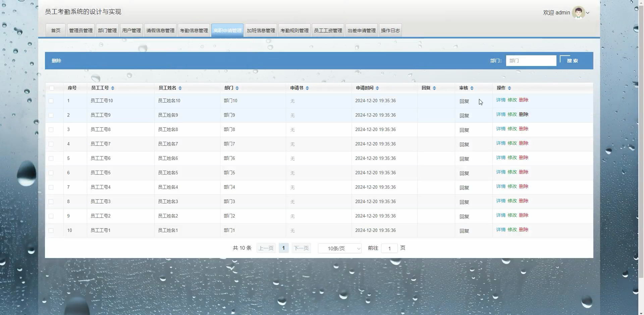Sort by 回复 column arrows
This screenshot has width=644, height=315.
coord(434,88)
